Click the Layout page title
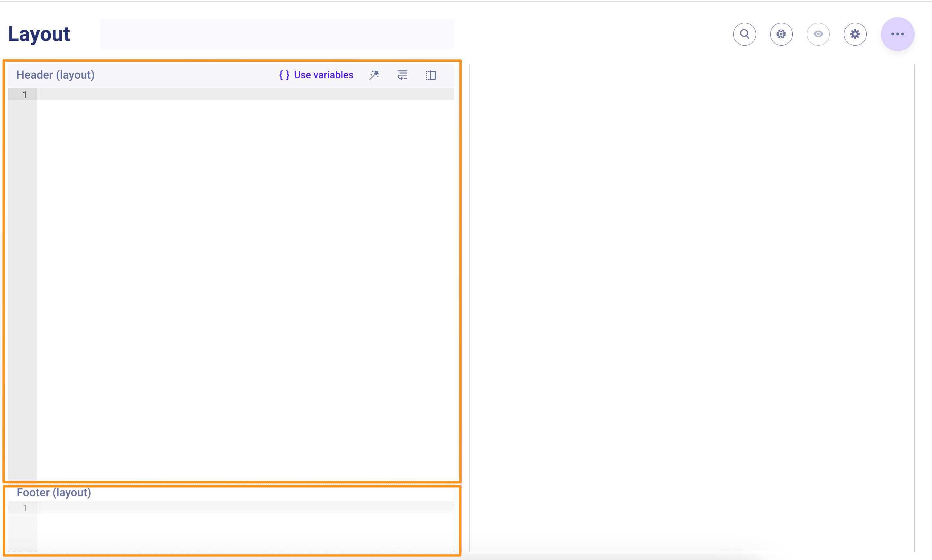 click(x=39, y=34)
